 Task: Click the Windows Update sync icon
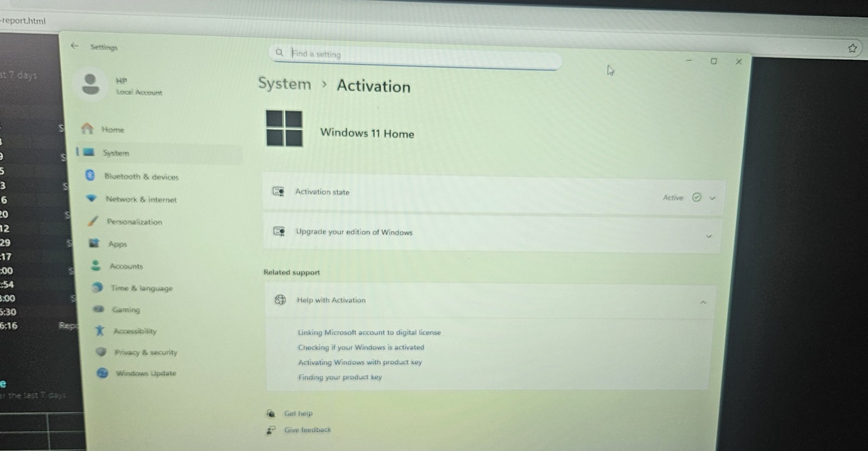(x=102, y=373)
